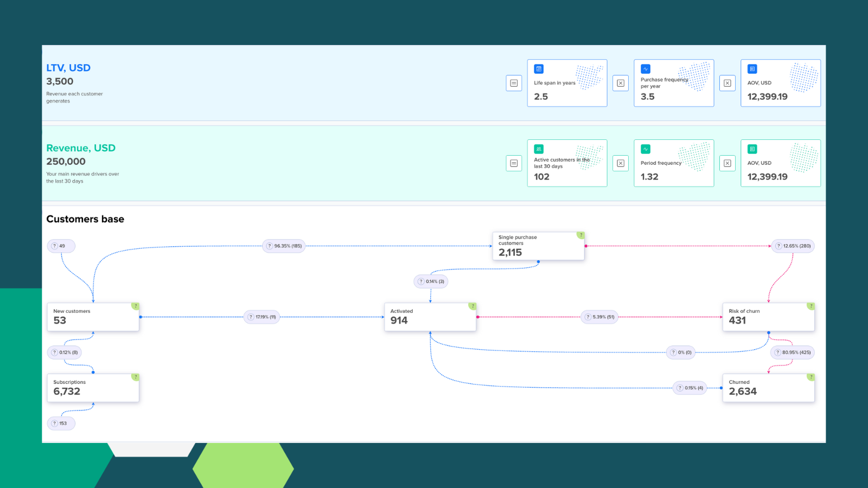
Task: Click the pulse icon on Purchase frequency card
Action: tap(645, 69)
